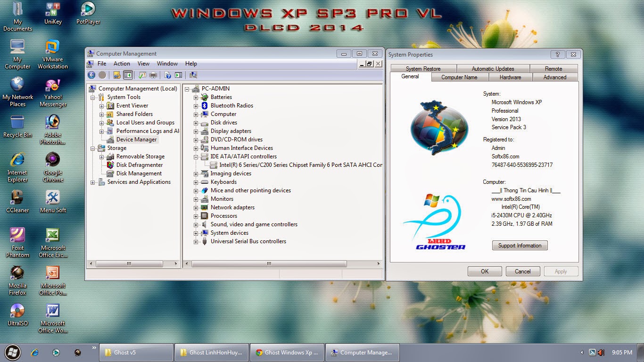The height and width of the screenshot is (362, 644).
Task: Select Sound, video and game controllers row
Action: pos(254,224)
